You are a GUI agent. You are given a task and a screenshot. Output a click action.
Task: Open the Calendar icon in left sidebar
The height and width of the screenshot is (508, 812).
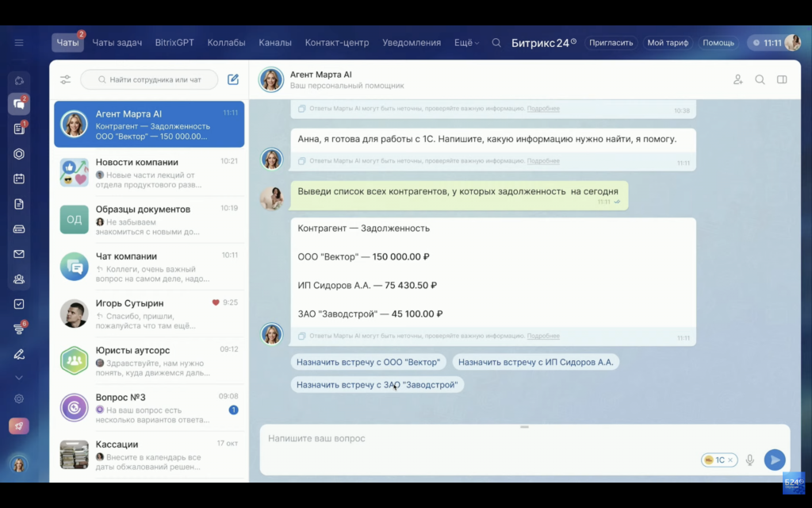[18, 180]
